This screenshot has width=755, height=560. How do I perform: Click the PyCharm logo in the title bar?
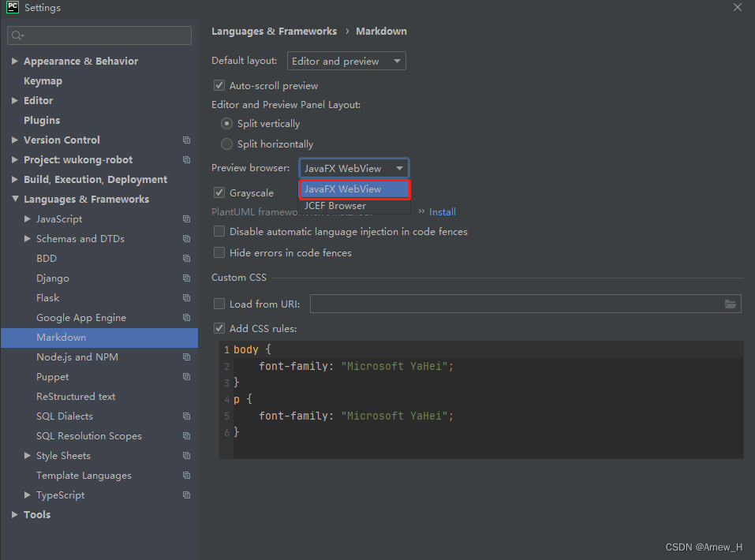pyautogui.click(x=11, y=7)
